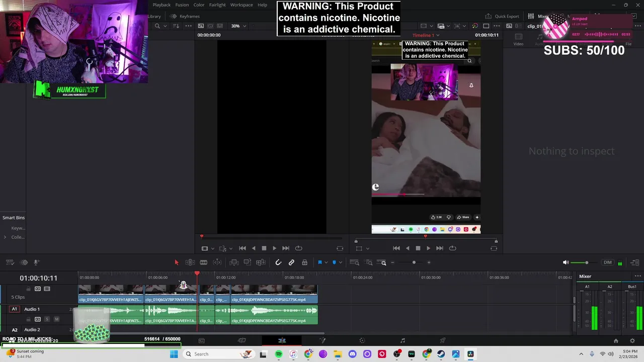Click the blue Flag icon

pos(319,262)
